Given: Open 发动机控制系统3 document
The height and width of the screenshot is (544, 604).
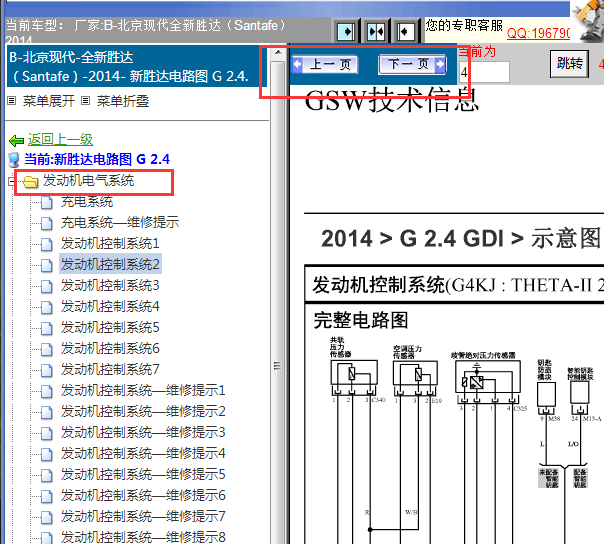Looking at the screenshot, I should point(110,285).
